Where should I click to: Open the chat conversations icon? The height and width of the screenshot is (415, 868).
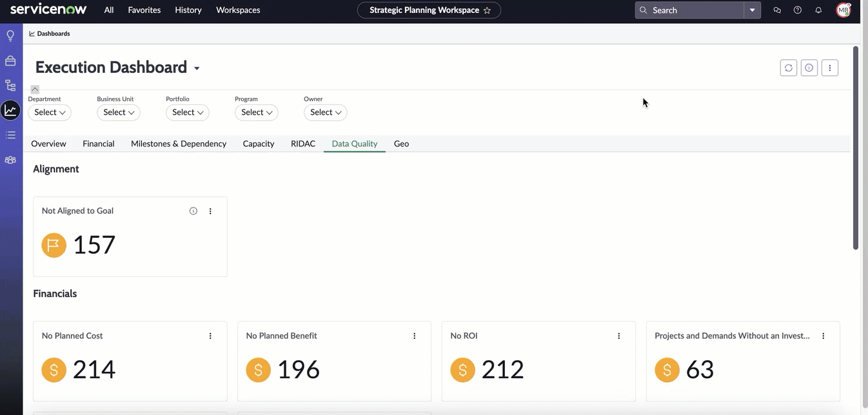tap(777, 10)
